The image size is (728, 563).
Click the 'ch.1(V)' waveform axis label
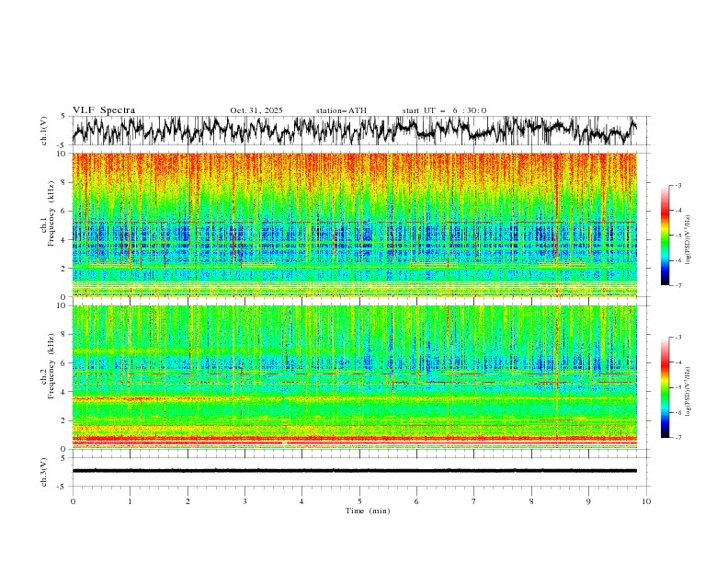tap(44, 131)
